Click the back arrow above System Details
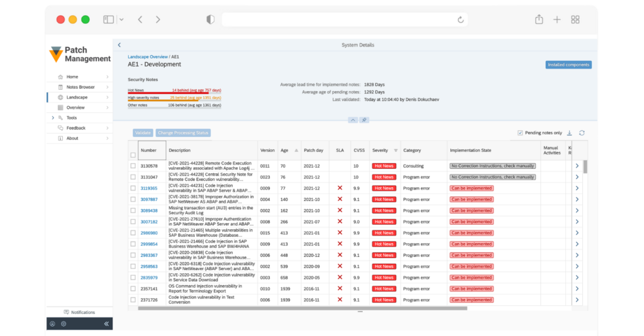The height and width of the screenshot is (336, 644). pyautogui.click(x=119, y=45)
